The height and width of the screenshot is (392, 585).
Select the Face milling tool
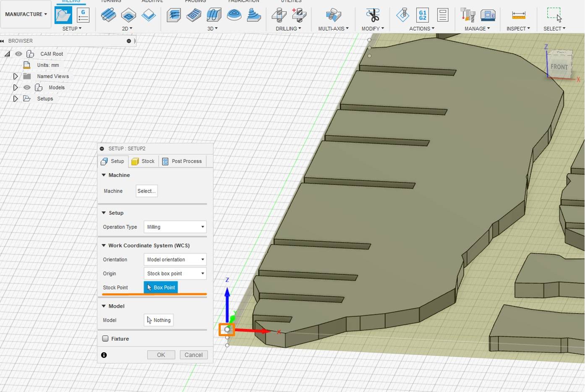pyautogui.click(x=149, y=16)
